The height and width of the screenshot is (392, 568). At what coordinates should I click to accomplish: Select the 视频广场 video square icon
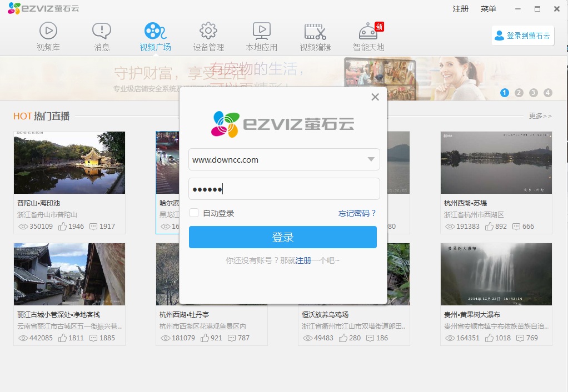point(156,31)
